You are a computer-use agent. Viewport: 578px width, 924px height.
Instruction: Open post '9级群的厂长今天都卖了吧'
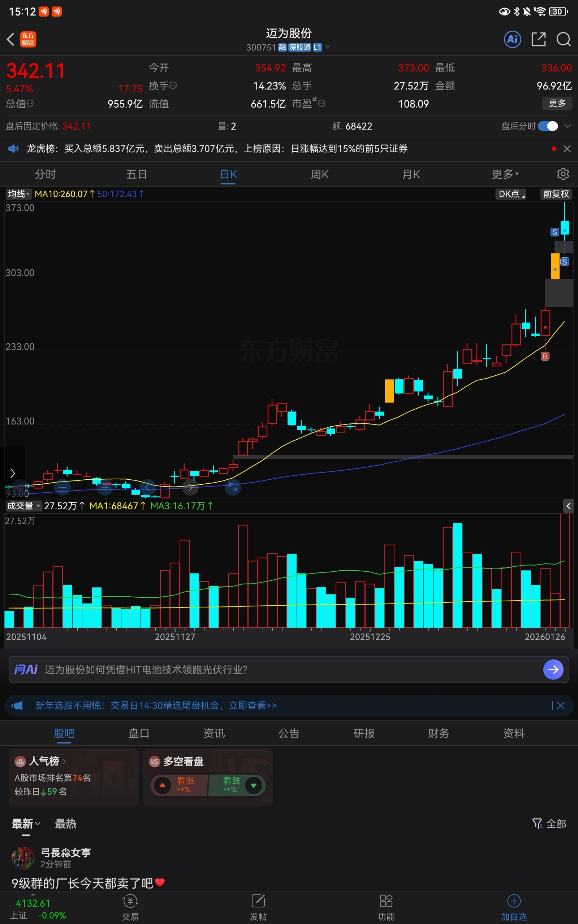point(88,883)
